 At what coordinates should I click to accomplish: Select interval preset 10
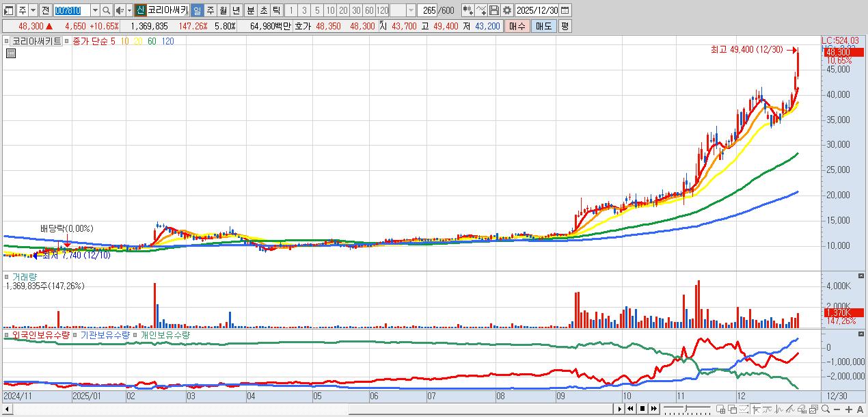click(x=330, y=10)
